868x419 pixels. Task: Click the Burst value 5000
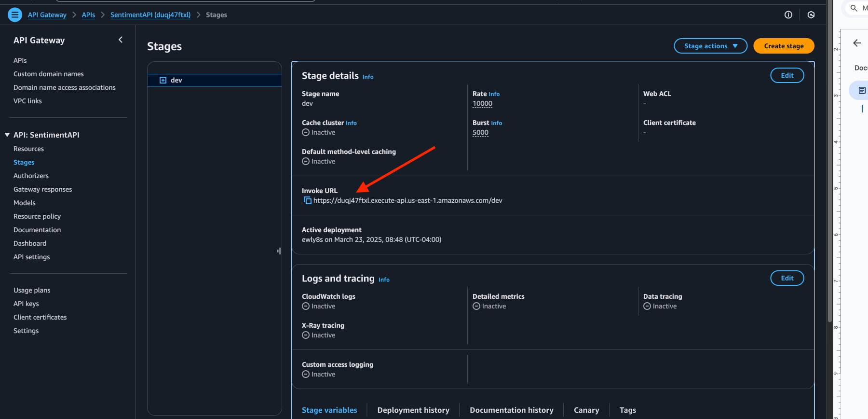click(x=480, y=132)
